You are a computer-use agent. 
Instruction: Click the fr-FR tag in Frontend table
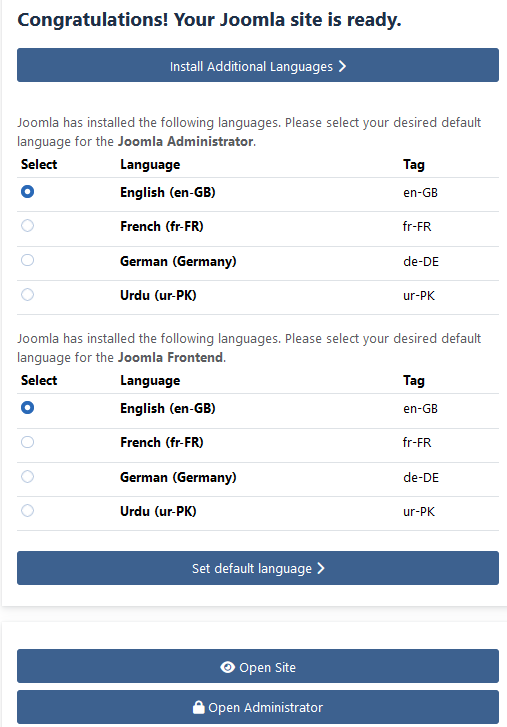tap(417, 443)
